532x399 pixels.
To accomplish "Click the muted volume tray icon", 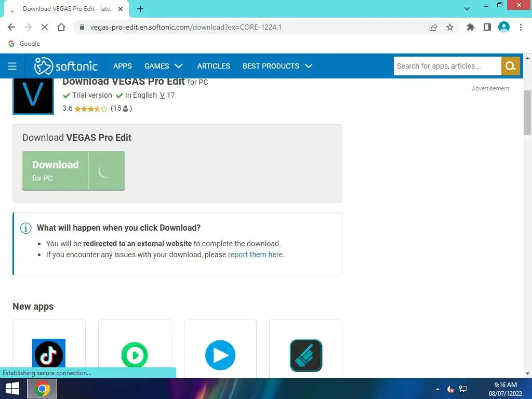I will [x=450, y=389].
